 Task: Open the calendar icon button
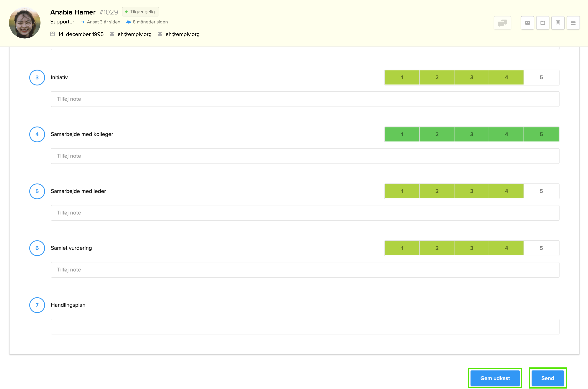(x=543, y=23)
